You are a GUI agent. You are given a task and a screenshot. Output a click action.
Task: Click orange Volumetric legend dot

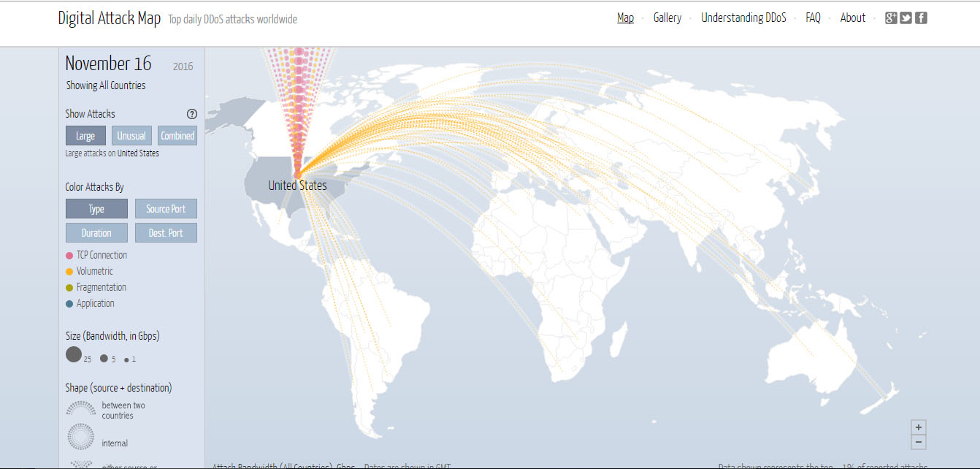(69, 272)
